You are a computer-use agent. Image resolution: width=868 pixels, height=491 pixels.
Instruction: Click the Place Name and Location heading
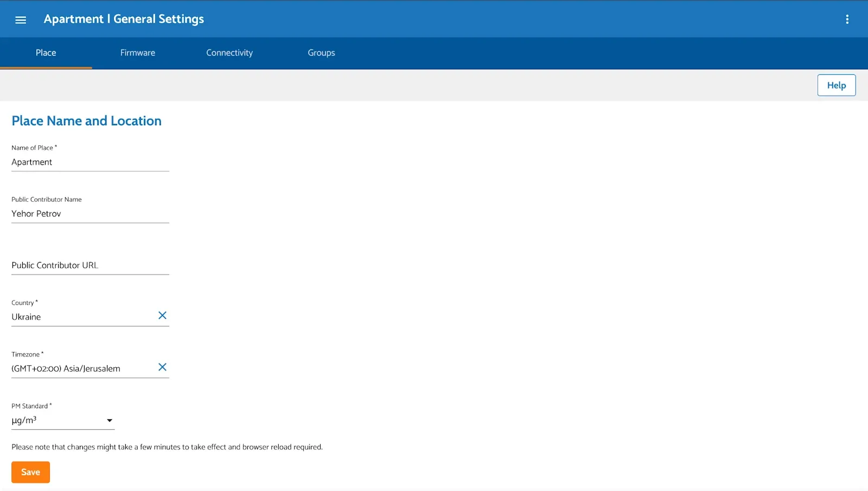(87, 121)
